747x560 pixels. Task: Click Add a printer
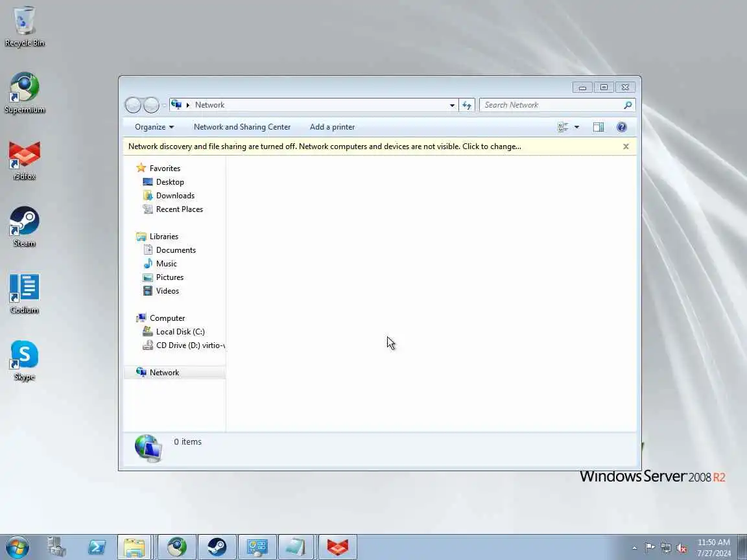pyautogui.click(x=332, y=127)
